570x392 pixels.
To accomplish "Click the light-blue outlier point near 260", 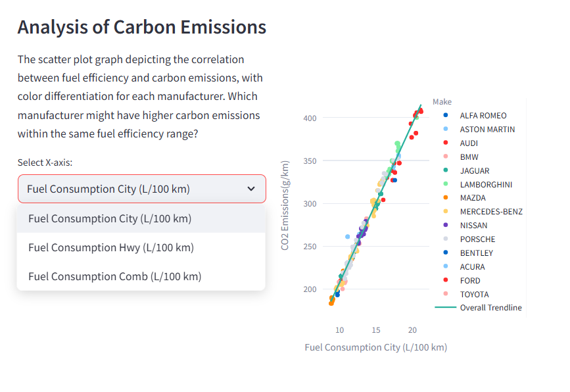I will click(348, 237).
